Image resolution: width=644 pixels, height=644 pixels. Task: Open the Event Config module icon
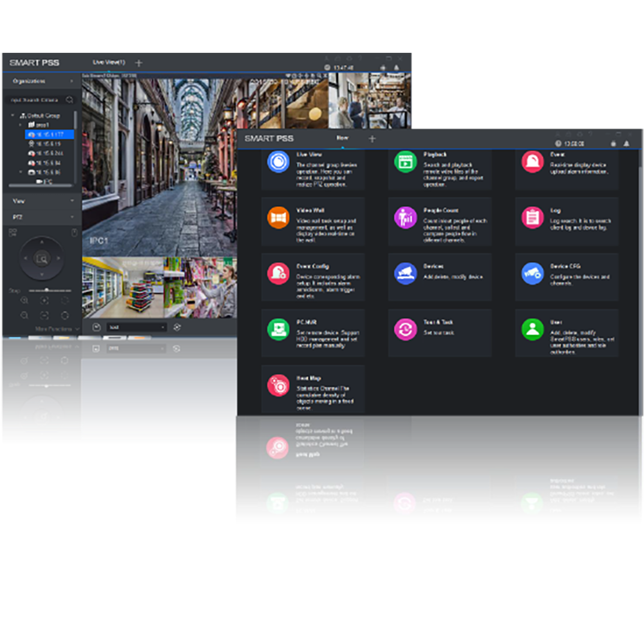pos(278,274)
